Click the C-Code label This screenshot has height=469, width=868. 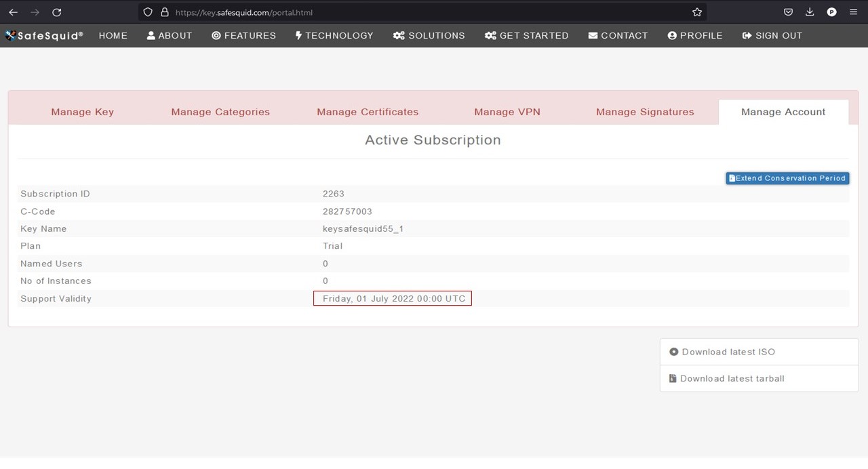pyautogui.click(x=37, y=211)
